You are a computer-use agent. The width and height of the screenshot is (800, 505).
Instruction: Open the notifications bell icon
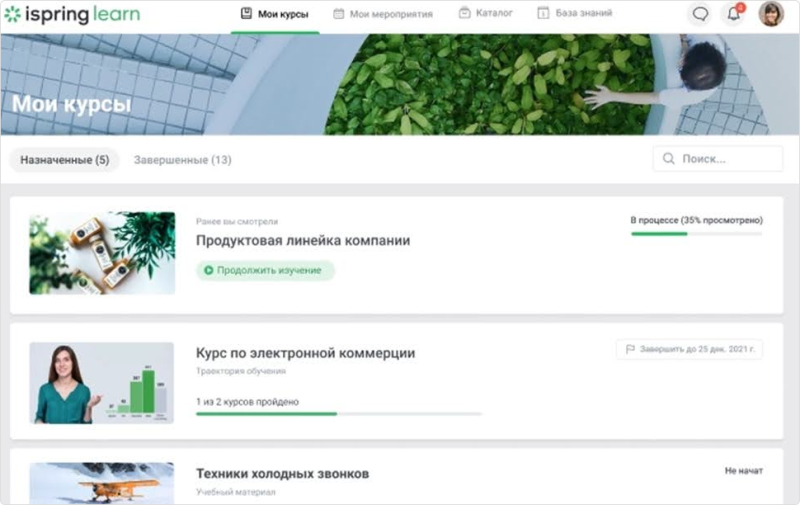(x=734, y=14)
